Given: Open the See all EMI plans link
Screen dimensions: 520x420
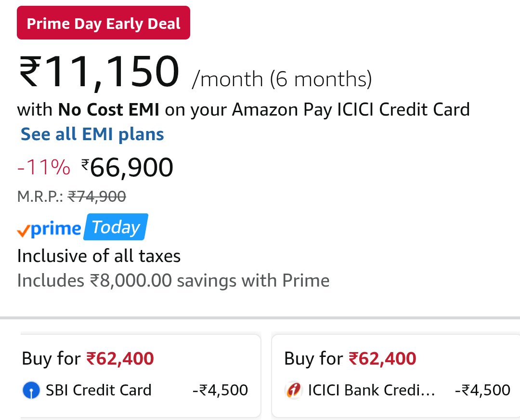Looking at the screenshot, I should coord(92,134).
